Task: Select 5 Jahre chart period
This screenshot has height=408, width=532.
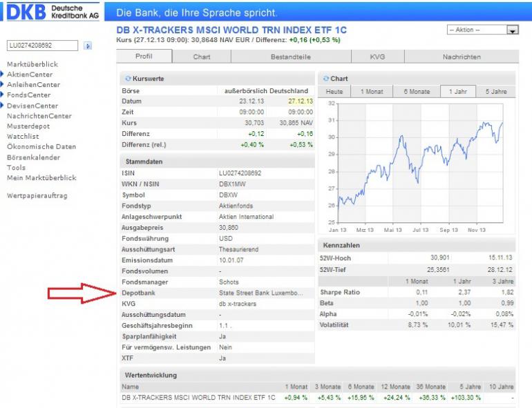Action: (x=496, y=92)
